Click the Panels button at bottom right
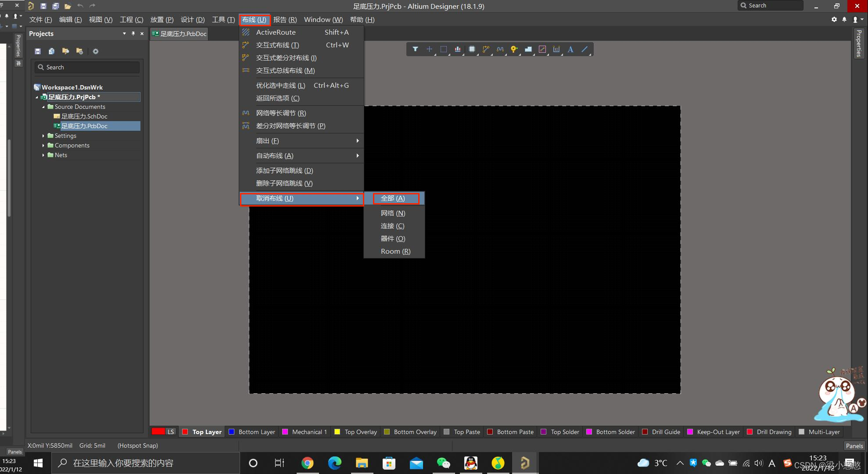Viewport: 868px width, 474px height. point(854,446)
